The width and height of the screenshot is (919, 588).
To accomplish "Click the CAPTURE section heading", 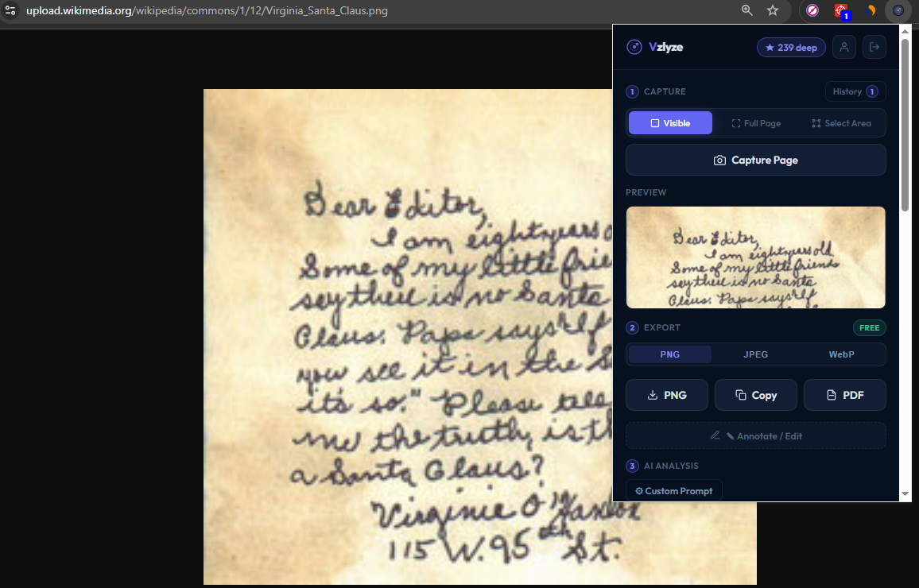I will tap(665, 91).
